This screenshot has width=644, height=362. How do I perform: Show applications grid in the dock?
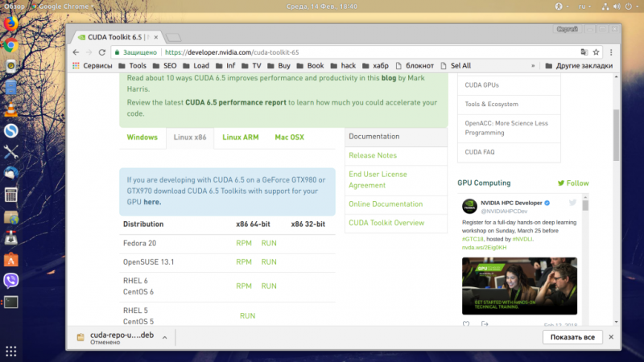click(x=11, y=352)
